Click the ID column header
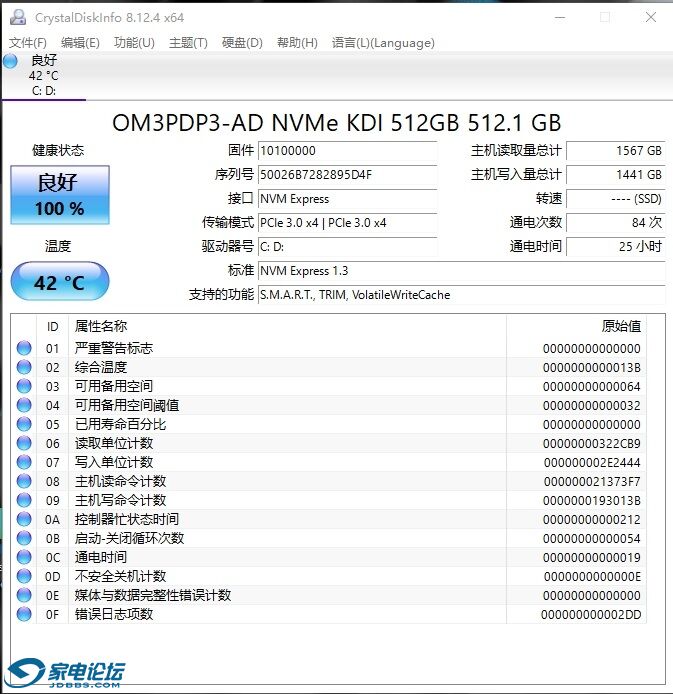The width and height of the screenshot is (673, 694). pyautogui.click(x=52, y=327)
